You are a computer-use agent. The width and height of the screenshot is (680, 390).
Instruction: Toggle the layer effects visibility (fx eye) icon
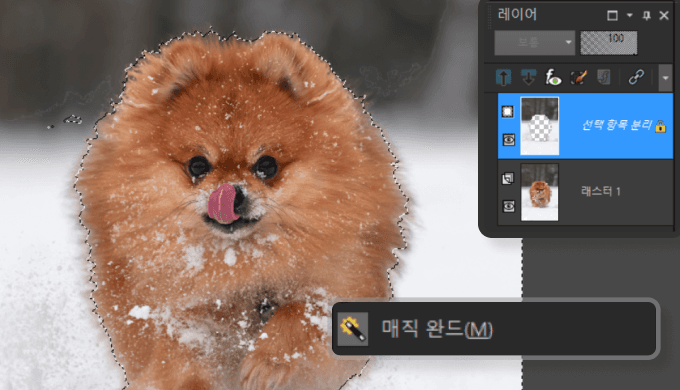553,78
